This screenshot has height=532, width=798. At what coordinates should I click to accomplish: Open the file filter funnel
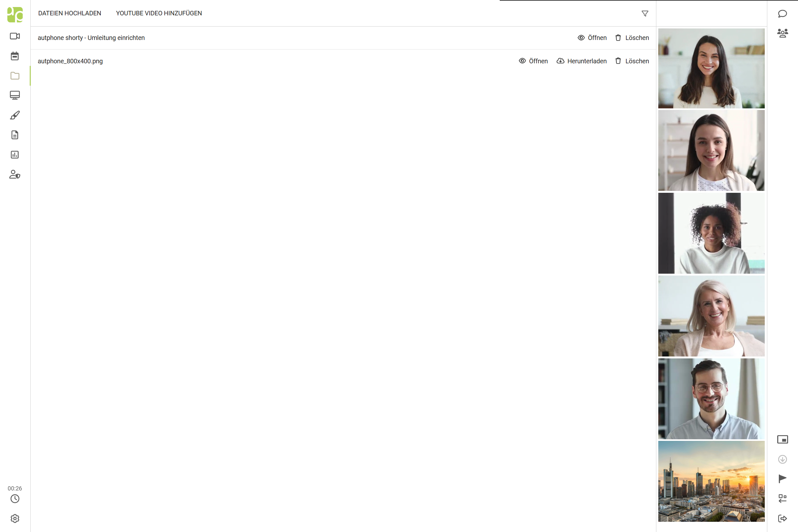[645, 13]
